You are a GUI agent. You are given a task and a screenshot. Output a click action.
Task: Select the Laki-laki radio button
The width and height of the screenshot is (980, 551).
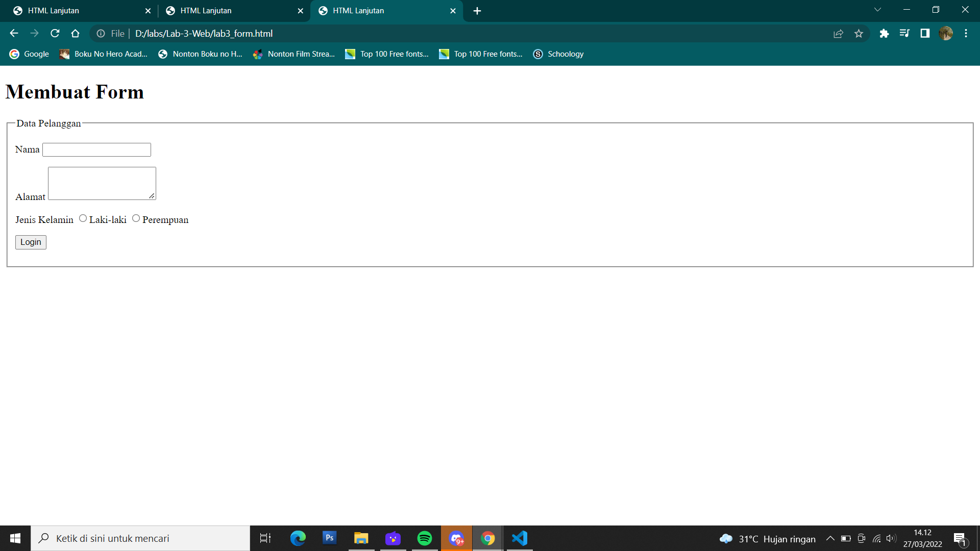click(83, 218)
